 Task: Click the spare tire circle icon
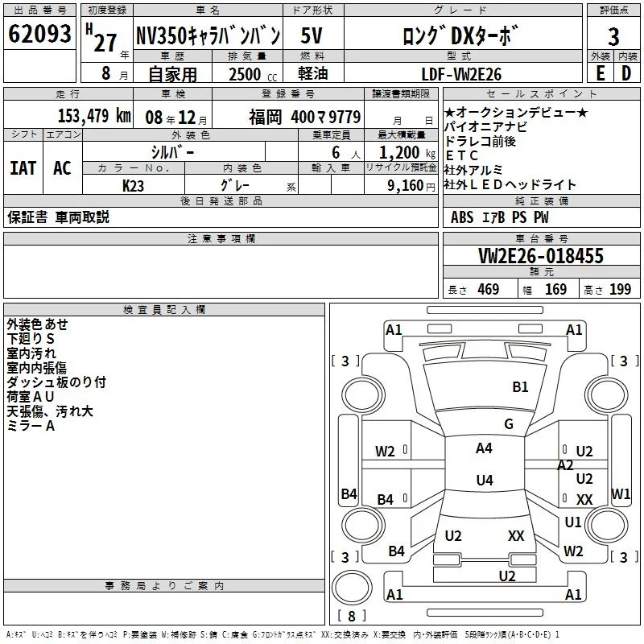point(353,588)
